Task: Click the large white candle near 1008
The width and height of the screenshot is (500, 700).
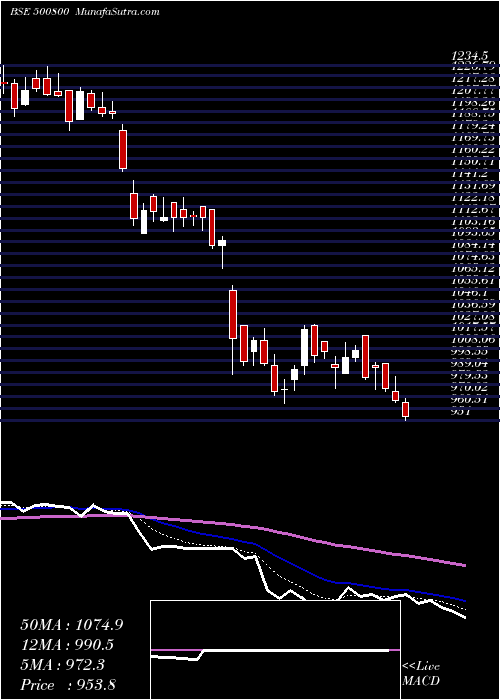Action: (x=305, y=347)
